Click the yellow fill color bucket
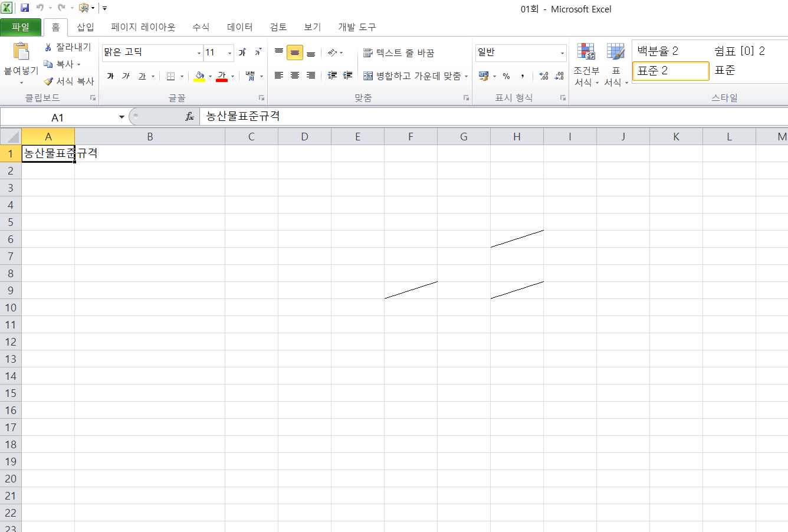 click(199, 76)
